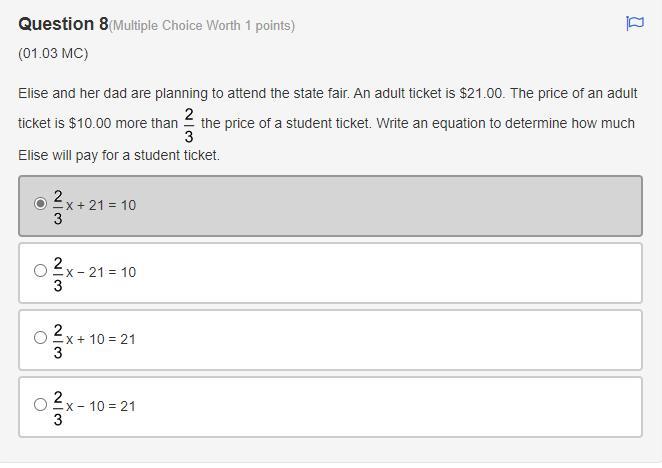Screen dimensions: 662x468
Task: Click the '(01.03 MC)' code label
Action: point(53,53)
